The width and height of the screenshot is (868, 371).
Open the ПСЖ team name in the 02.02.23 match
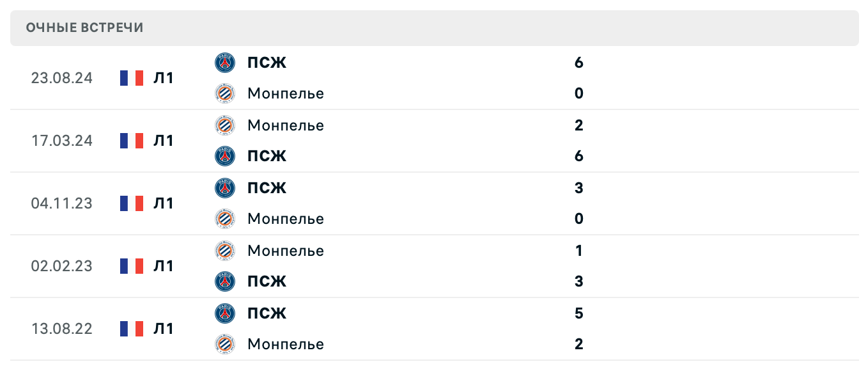[267, 281]
